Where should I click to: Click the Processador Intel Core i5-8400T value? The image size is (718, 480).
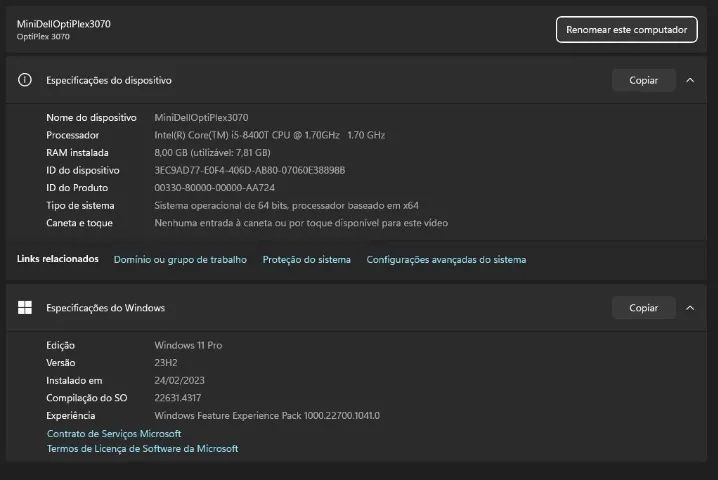click(269, 135)
